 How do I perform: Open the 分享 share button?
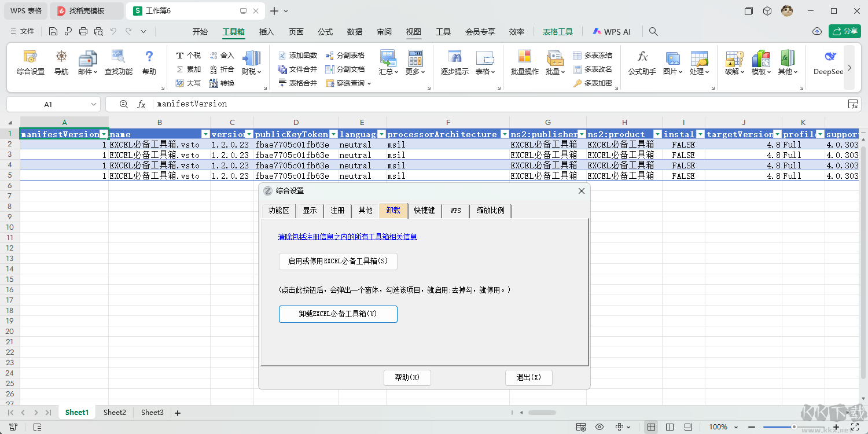(845, 31)
